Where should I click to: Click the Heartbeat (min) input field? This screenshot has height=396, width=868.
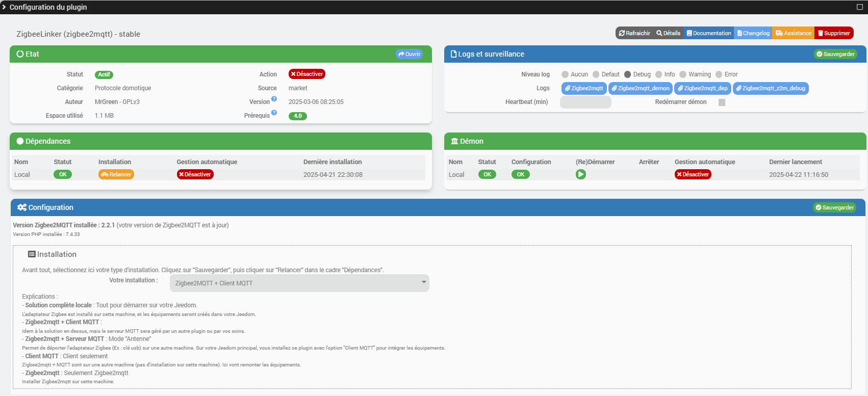585,102
